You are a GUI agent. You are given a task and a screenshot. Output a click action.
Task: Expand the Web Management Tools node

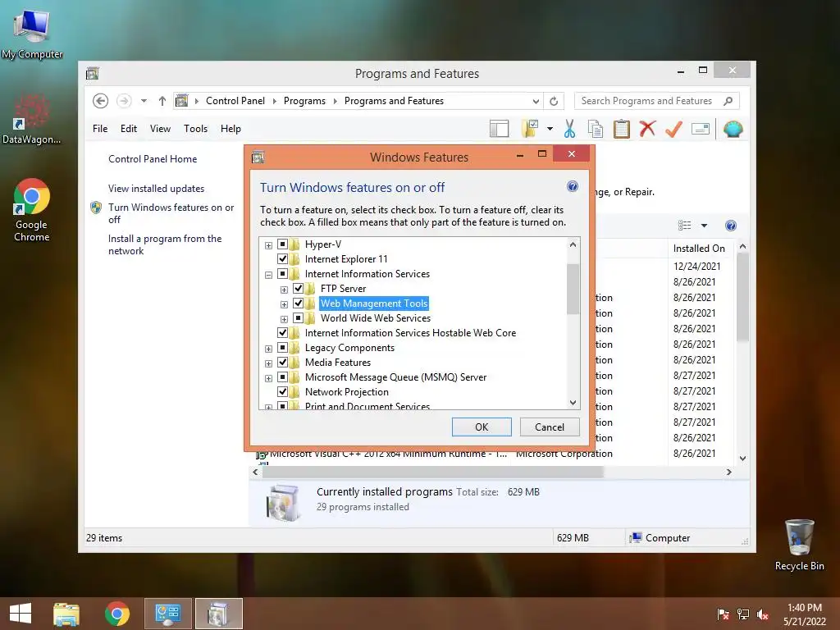pos(284,304)
